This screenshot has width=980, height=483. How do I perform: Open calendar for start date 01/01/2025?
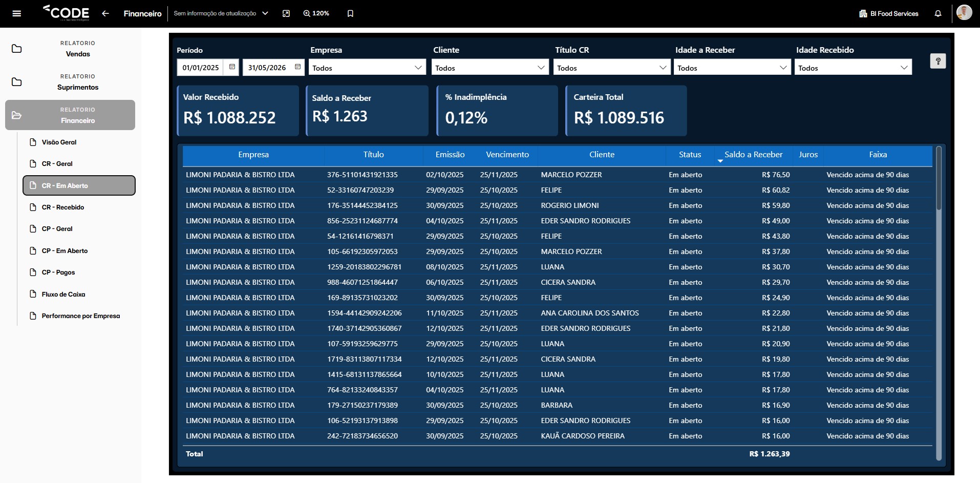coord(232,67)
